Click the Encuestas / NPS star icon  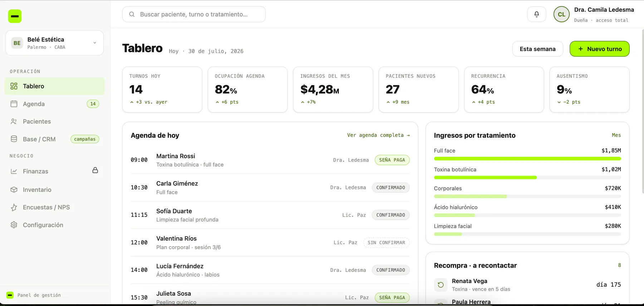point(14,207)
